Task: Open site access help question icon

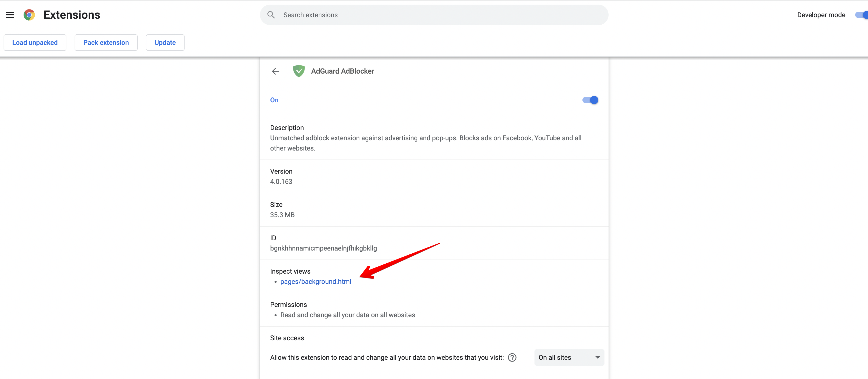Action: (x=512, y=357)
